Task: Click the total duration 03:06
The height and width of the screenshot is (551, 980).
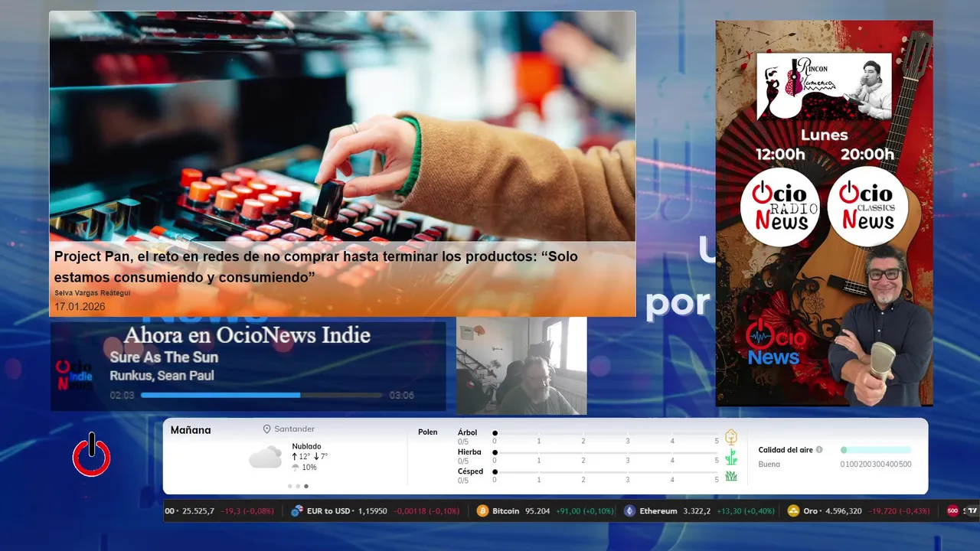Action: [x=401, y=396]
